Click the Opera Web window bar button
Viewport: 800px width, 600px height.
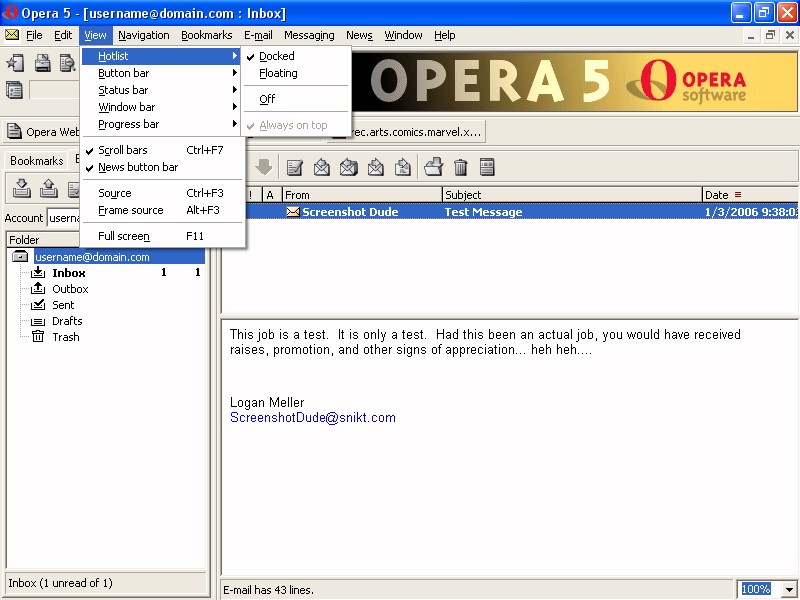click(42, 132)
